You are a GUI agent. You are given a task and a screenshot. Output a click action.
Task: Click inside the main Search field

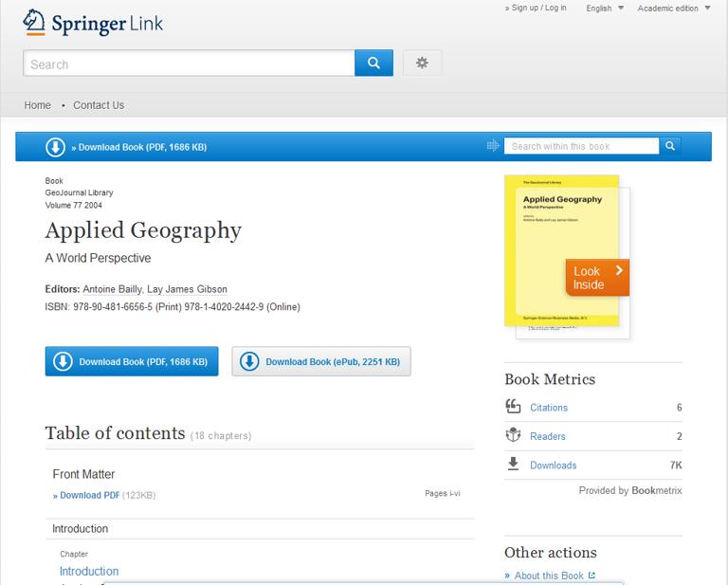point(189,64)
